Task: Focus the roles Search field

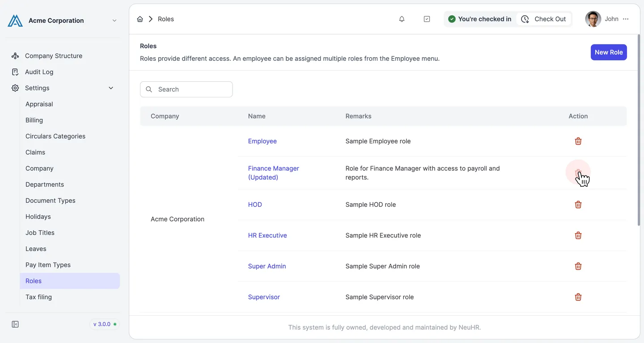Action: (186, 89)
